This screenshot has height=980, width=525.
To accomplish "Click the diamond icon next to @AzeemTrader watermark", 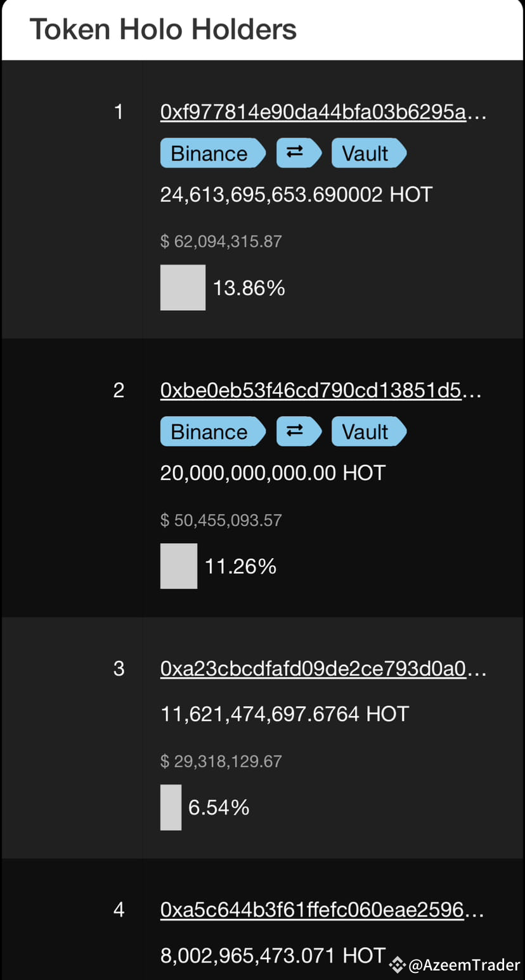I will (397, 965).
